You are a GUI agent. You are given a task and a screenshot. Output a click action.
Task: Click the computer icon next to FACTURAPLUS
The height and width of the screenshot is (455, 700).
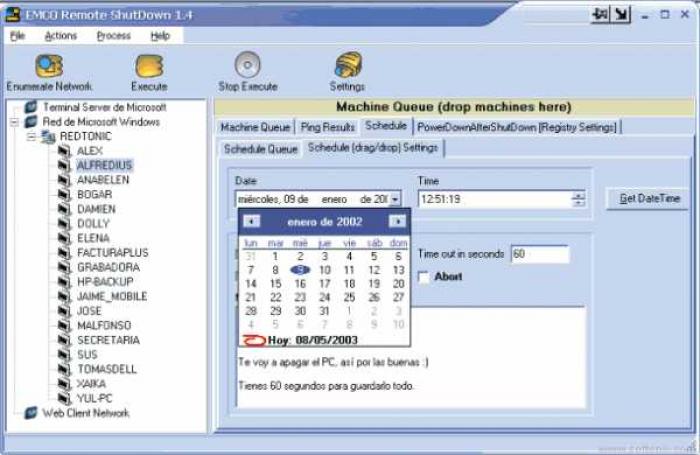pos(64,253)
